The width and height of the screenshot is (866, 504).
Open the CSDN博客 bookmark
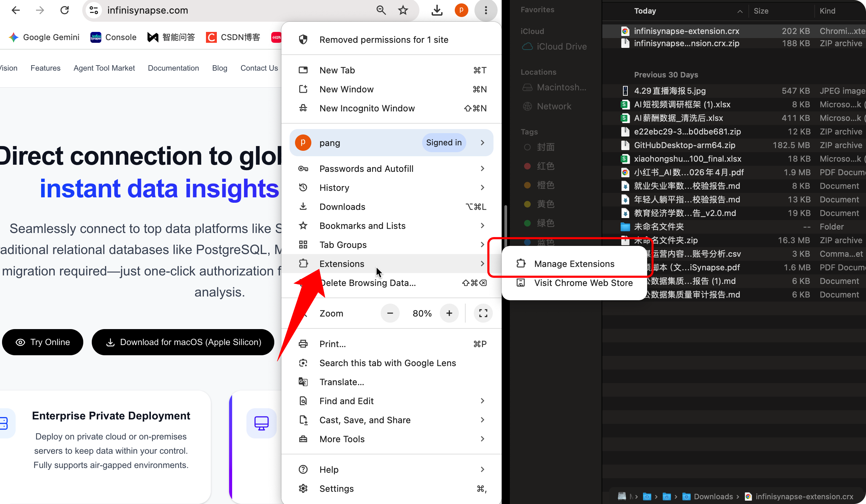pos(233,37)
